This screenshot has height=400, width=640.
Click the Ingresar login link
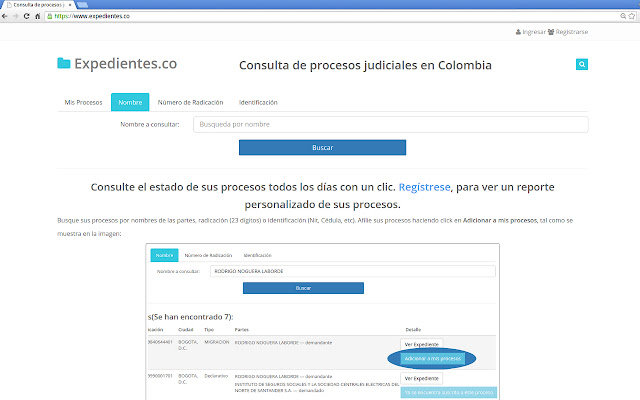[530, 32]
